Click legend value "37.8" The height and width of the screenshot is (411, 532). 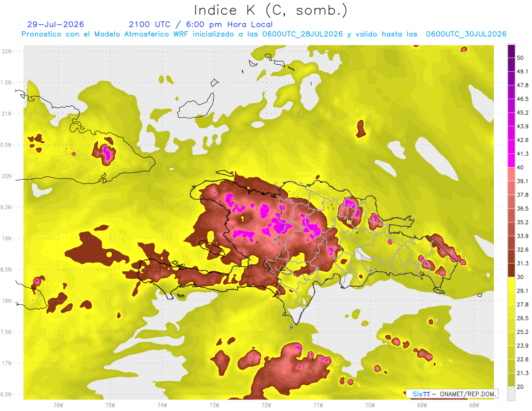point(522,195)
